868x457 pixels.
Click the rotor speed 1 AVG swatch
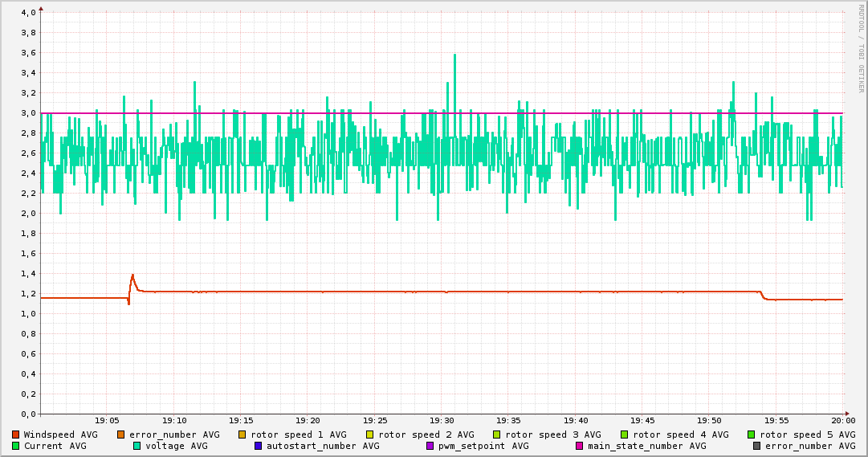tap(242, 435)
